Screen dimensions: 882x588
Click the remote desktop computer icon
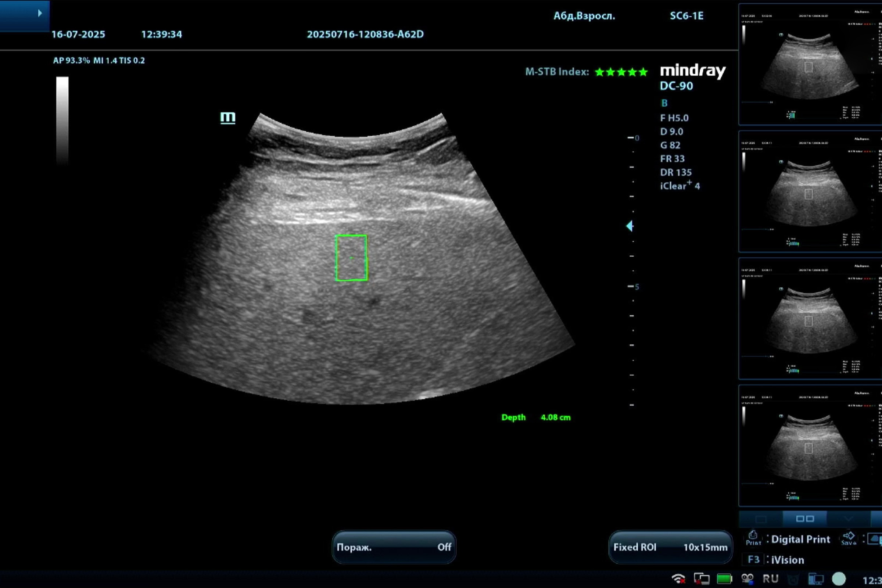pyautogui.click(x=815, y=578)
